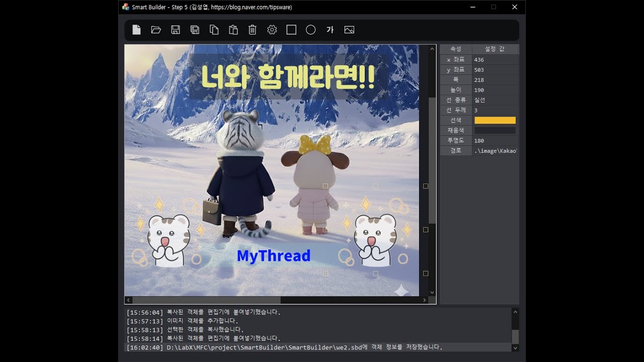Click the 선 종류 property label
The height and width of the screenshot is (362, 644).
[x=456, y=100]
